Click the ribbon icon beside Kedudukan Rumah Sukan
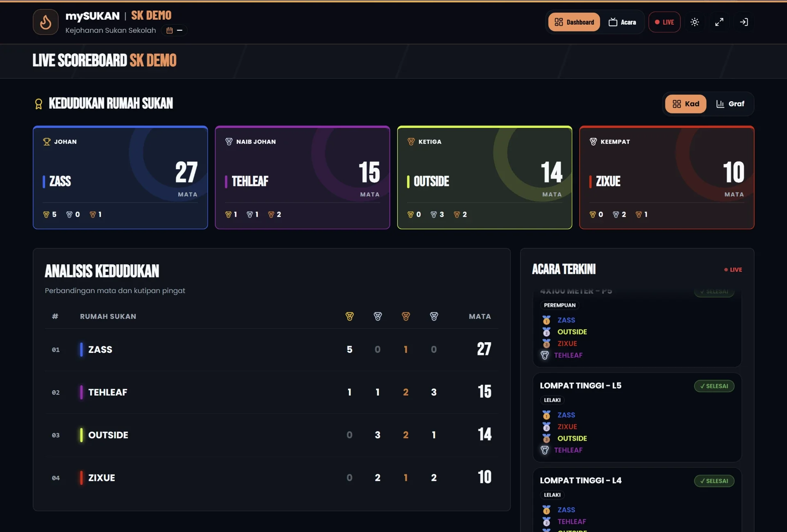This screenshot has height=532, width=787. pos(39,104)
